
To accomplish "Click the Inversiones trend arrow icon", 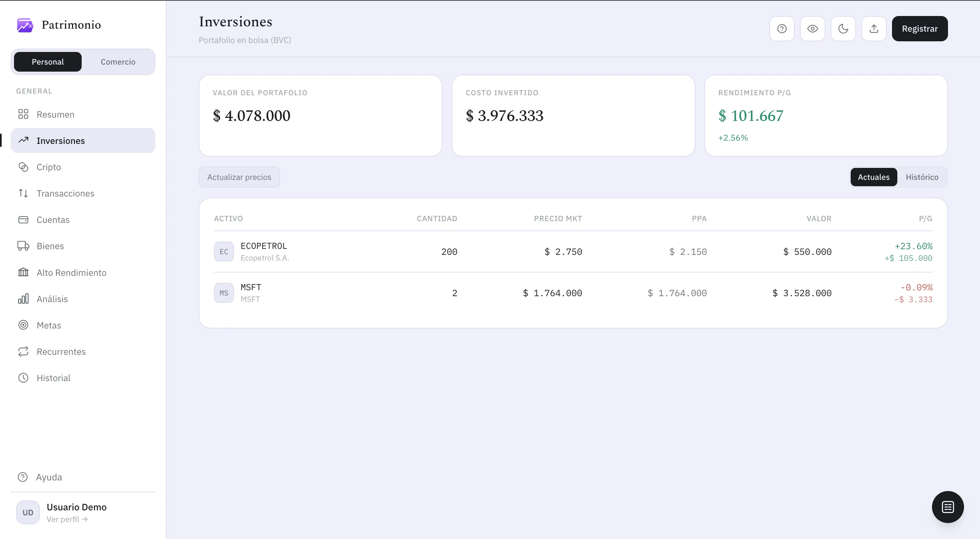I will click(23, 140).
